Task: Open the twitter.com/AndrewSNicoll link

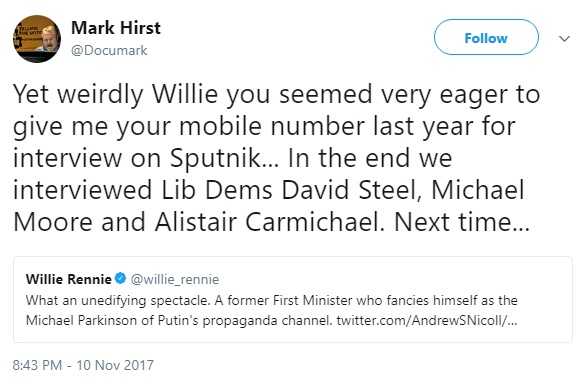Action: click(x=427, y=320)
